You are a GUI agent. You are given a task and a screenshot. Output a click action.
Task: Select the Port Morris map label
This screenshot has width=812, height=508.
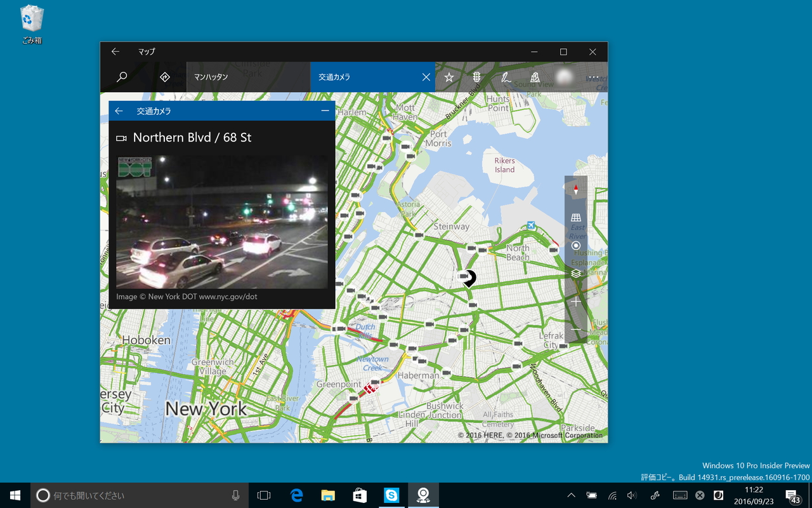coord(438,138)
